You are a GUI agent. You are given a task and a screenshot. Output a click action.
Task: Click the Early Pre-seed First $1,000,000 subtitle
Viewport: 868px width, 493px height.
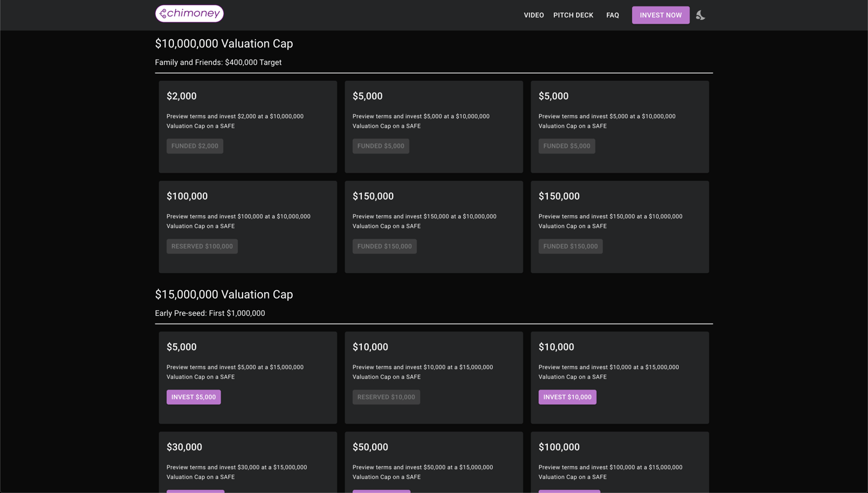click(x=210, y=313)
